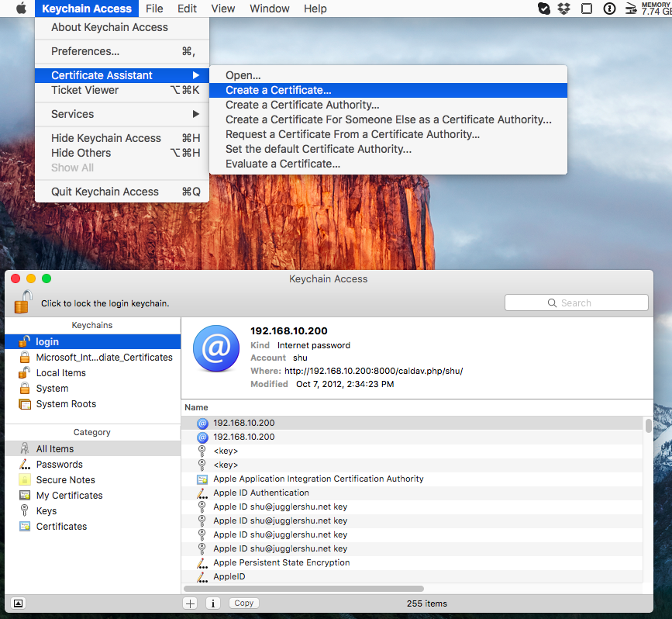The height and width of the screenshot is (619, 672).
Task: Click the Keychain Access menu title
Action: tap(87, 9)
